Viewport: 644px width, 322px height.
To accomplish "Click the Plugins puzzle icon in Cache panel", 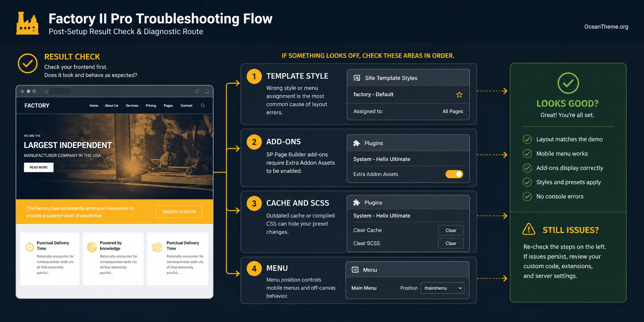I will [356, 203].
